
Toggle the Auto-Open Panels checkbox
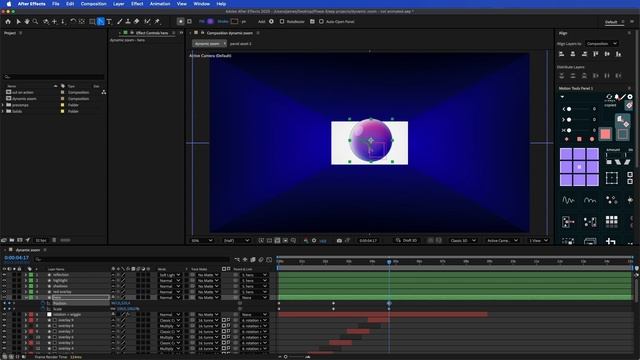(321, 22)
